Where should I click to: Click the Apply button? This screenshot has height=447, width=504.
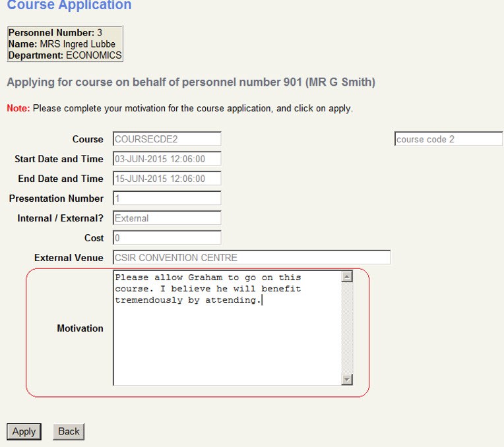[x=24, y=432]
